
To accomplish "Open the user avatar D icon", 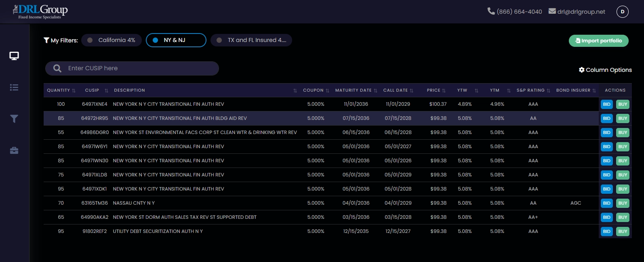I will pyautogui.click(x=622, y=12).
